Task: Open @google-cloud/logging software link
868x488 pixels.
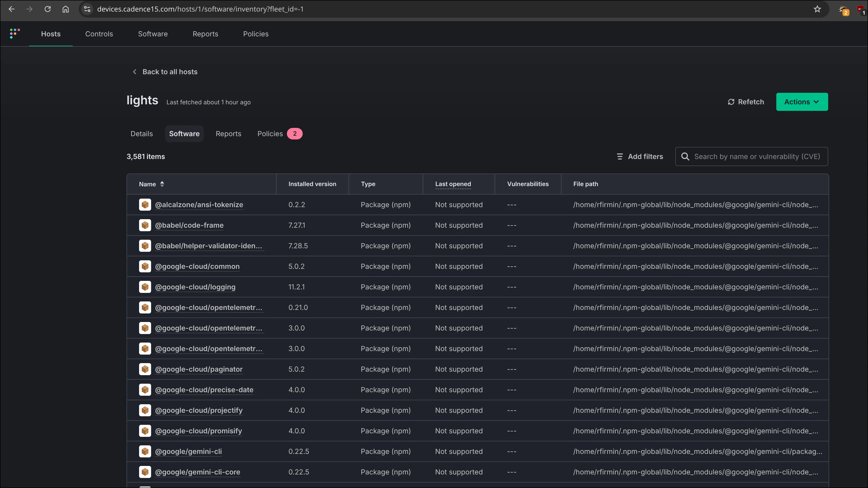Action: coord(195,287)
